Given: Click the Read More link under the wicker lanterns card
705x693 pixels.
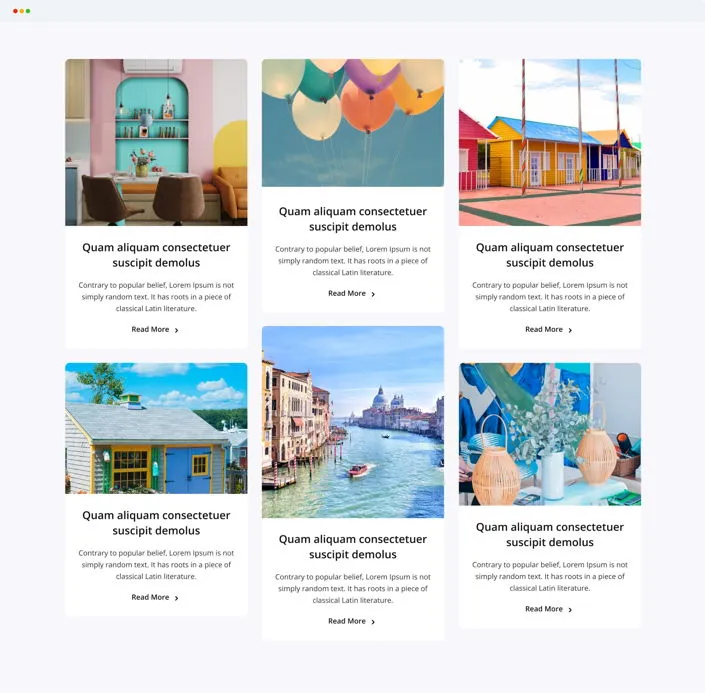Looking at the screenshot, I should tap(544, 609).
